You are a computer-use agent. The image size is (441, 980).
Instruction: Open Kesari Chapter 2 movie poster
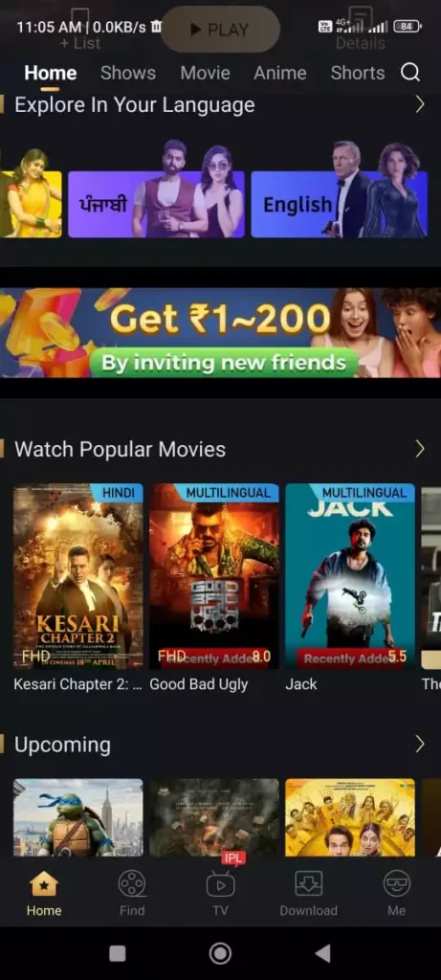pyautogui.click(x=78, y=576)
